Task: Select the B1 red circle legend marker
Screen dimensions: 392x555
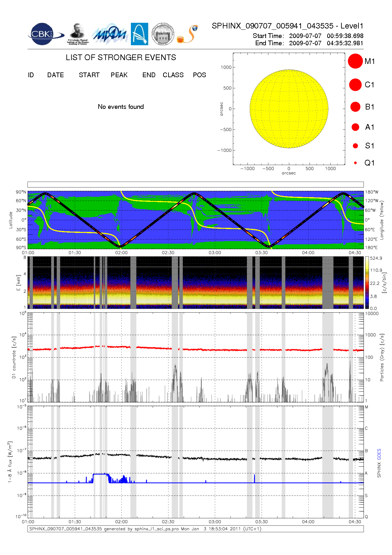Action: coord(355,107)
